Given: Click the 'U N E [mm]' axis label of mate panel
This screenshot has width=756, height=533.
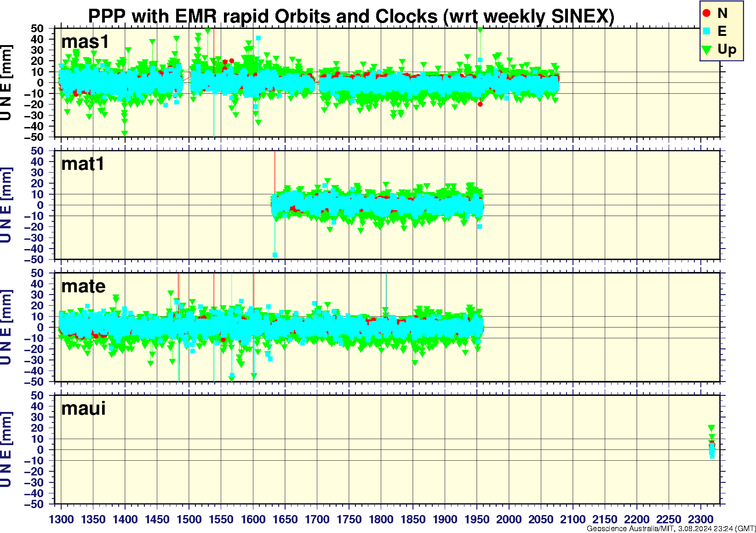Looking at the screenshot, I should (6, 327).
